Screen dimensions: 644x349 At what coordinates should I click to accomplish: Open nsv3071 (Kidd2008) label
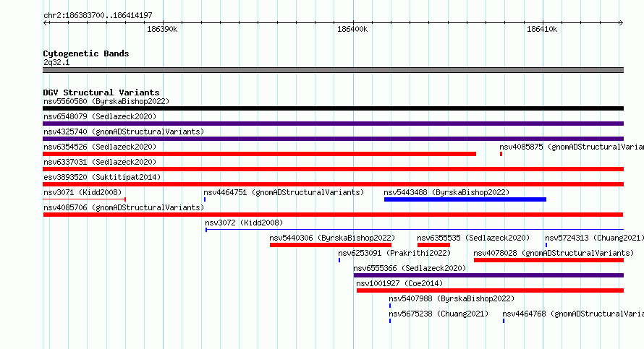pyautogui.click(x=82, y=192)
